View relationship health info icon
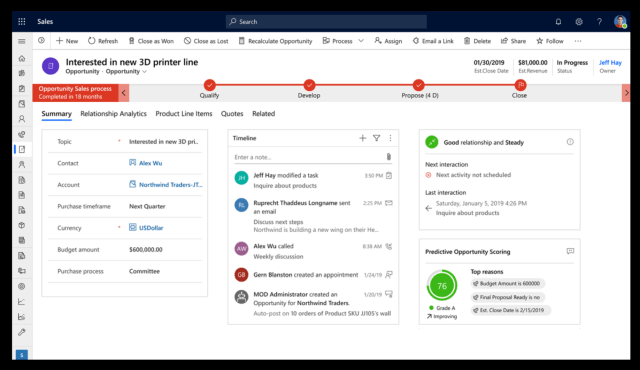Image resolution: width=640 pixels, height=370 pixels. (570, 142)
